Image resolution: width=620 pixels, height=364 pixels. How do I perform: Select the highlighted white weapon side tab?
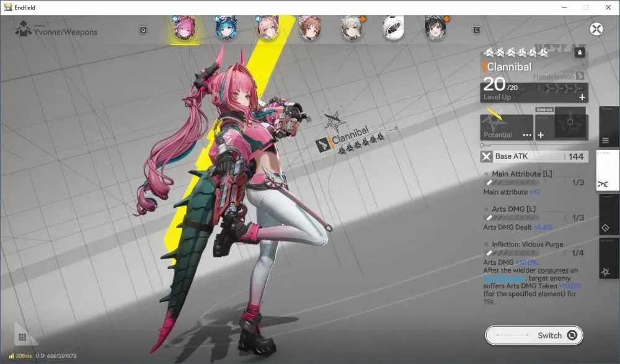pos(608,171)
